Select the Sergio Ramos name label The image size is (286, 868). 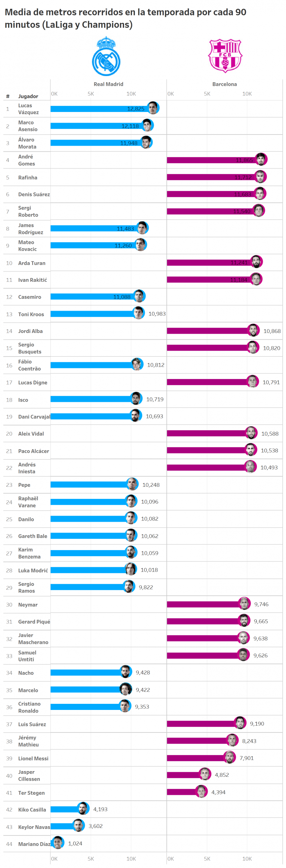[x=26, y=588]
